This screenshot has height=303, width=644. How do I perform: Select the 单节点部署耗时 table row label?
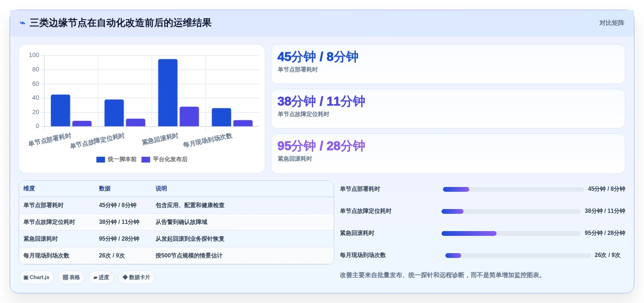[x=44, y=205]
